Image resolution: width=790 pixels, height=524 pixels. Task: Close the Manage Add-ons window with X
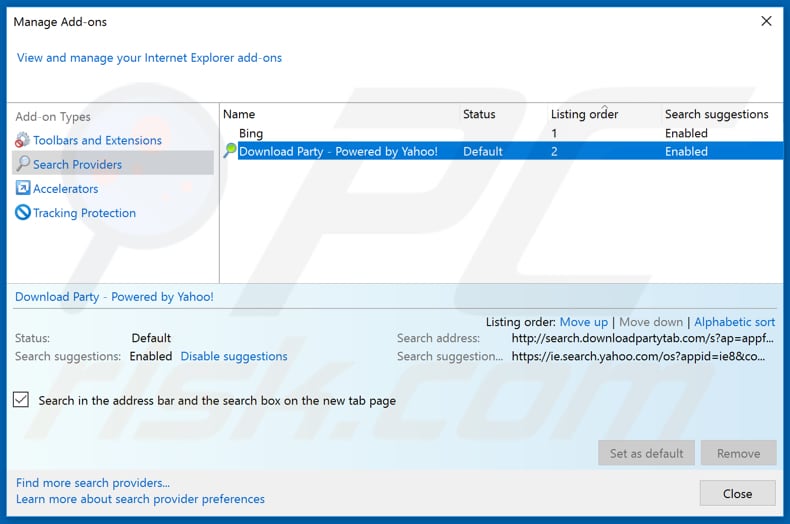pyautogui.click(x=766, y=21)
